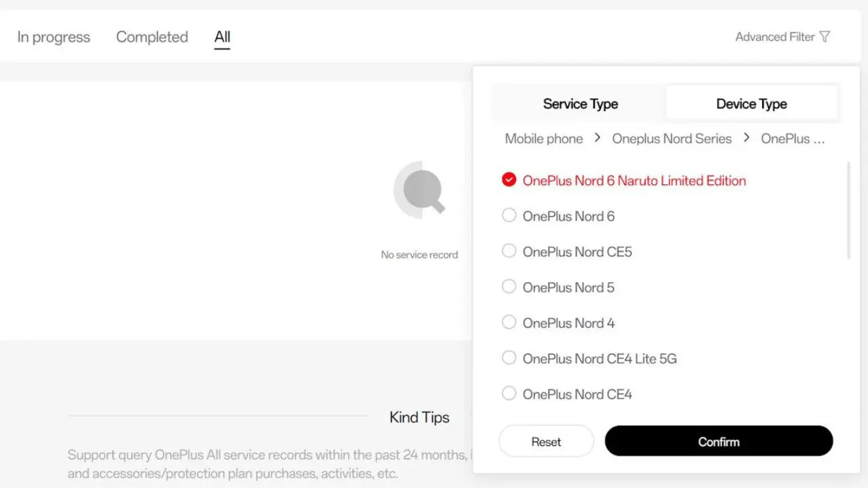868x488 pixels.
Task: Click the device list vertical scrollbar
Action: coord(848,210)
